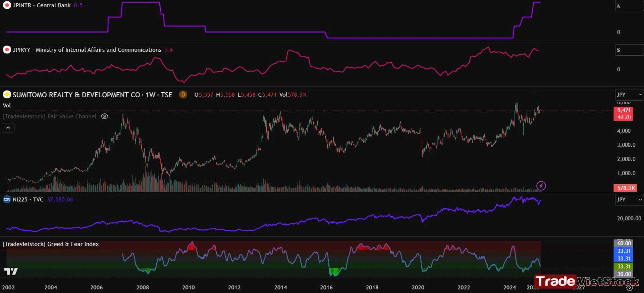644x293 pixels.
Task: Collapse the indicator legend with chevron button
Action: 8,128
